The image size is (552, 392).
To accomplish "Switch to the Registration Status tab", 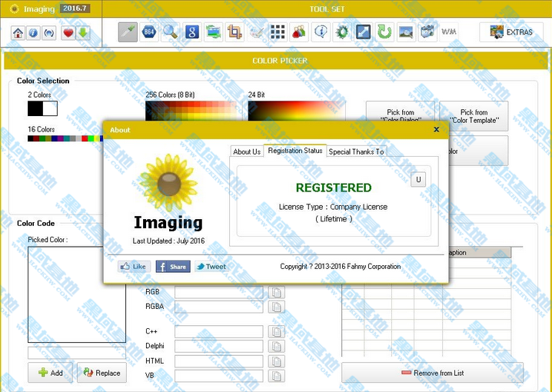I will [295, 151].
